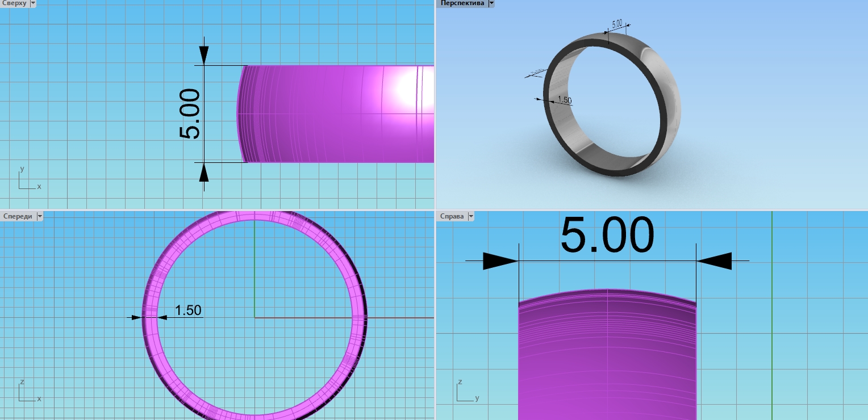Select the 1.50 thickness dimension in Спереди view
The height and width of the screenshot is (420, 868).
point(188,310)
